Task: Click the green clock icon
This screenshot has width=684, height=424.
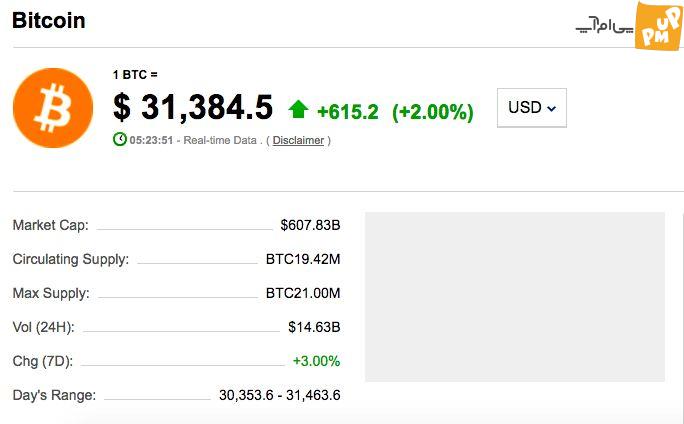Action: 120,140
